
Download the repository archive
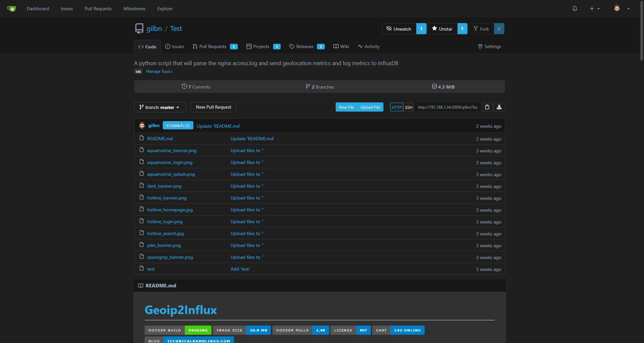pyautogui.click(x=499, y=107)
